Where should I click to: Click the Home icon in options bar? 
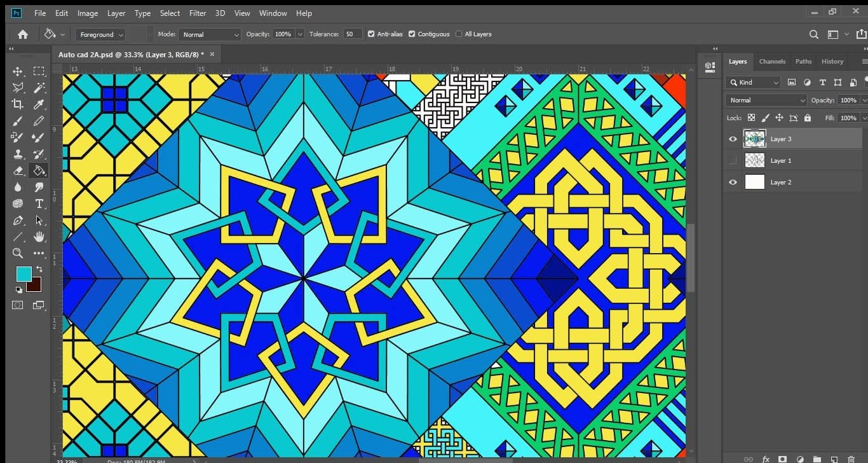pos(23,34)
